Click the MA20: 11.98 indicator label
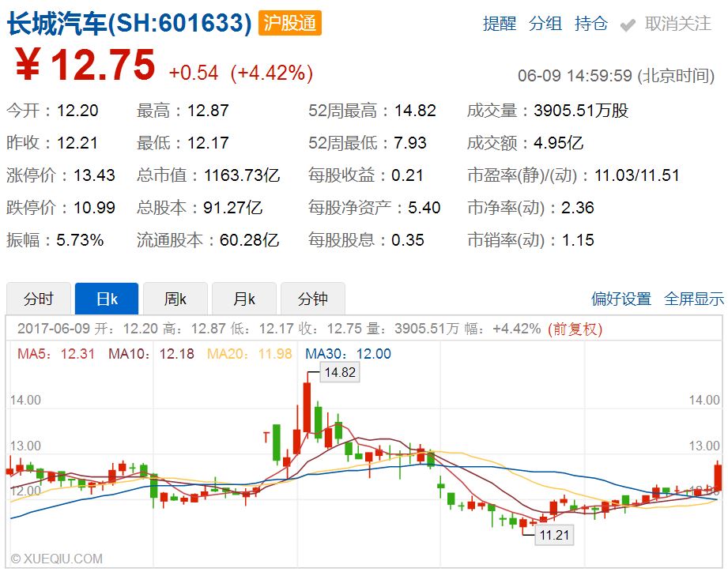 point(249,354)
